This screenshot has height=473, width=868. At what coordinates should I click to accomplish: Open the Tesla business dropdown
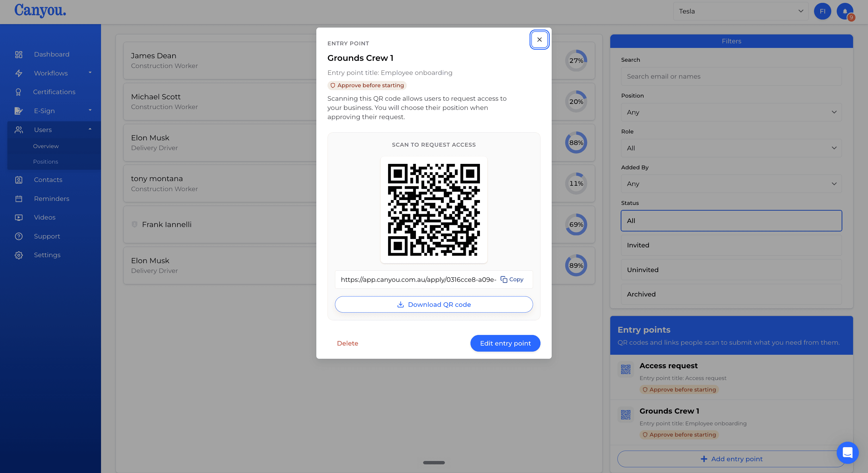[x=740, y=11]
